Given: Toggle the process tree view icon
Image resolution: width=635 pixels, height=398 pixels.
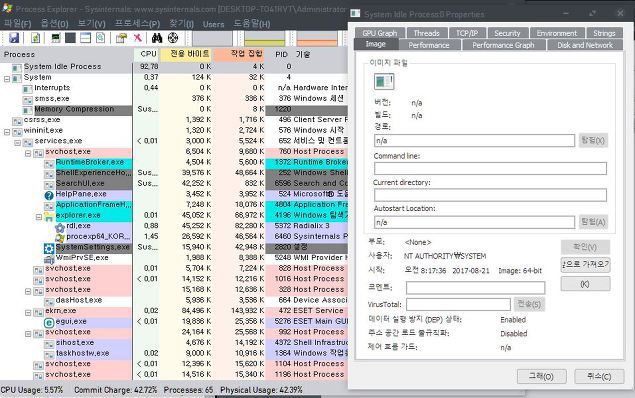Looking at the screenshot, I should click(x=70, y=38).
